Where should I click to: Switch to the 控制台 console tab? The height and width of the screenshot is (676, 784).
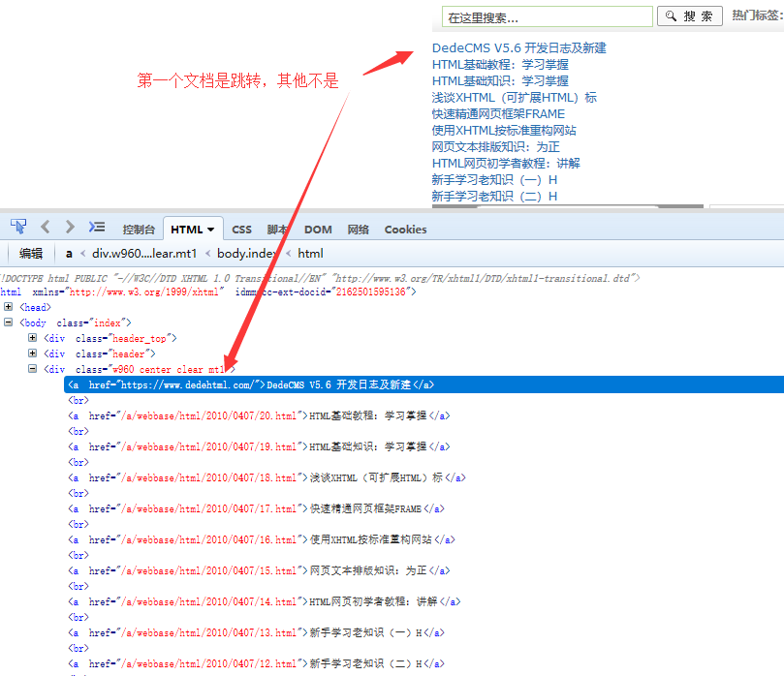[x=139, y=230]
